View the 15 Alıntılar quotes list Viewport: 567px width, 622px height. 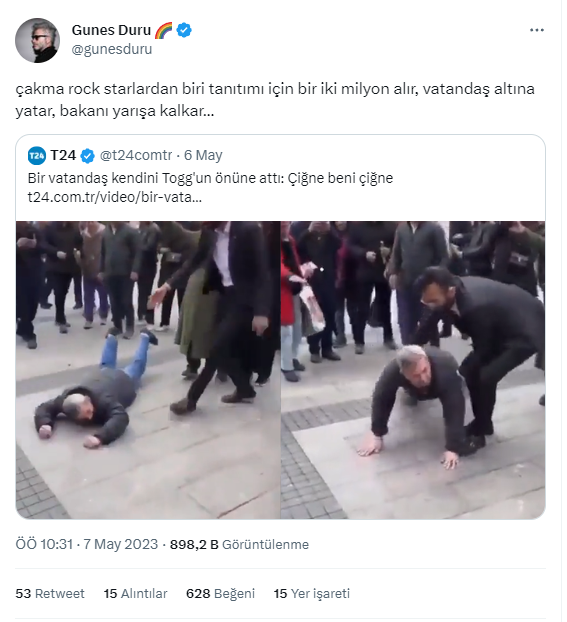point(135,593)
